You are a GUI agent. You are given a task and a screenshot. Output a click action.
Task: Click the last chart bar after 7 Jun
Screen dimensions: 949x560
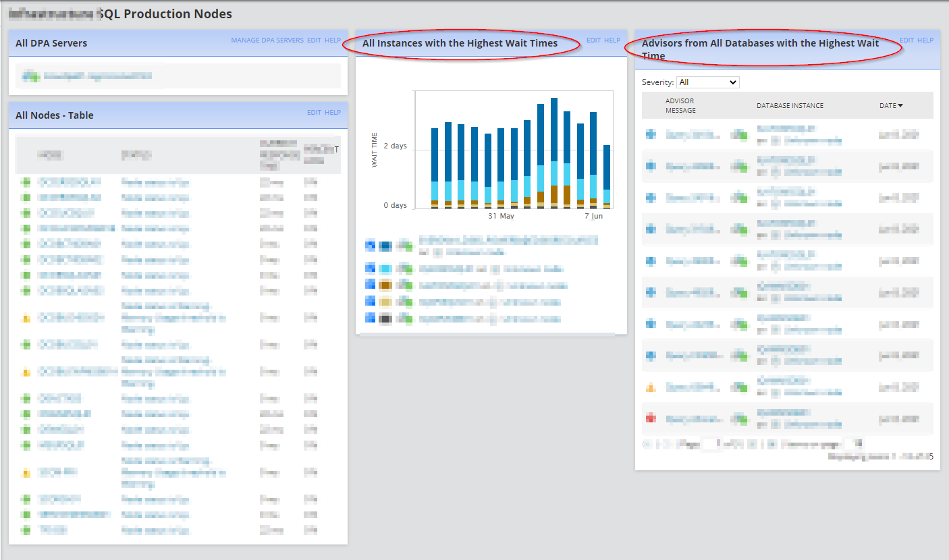pyautogui.click(x=607, y=177)
